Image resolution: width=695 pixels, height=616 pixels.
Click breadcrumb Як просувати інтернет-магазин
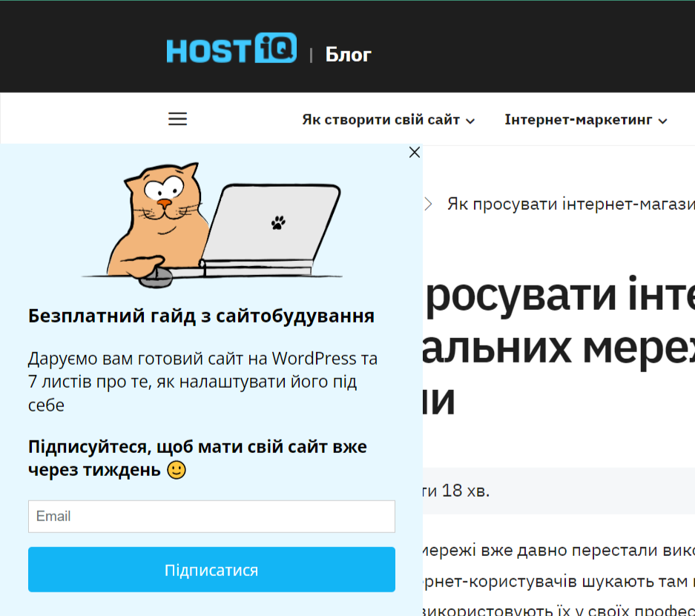(x=571, y=204)
